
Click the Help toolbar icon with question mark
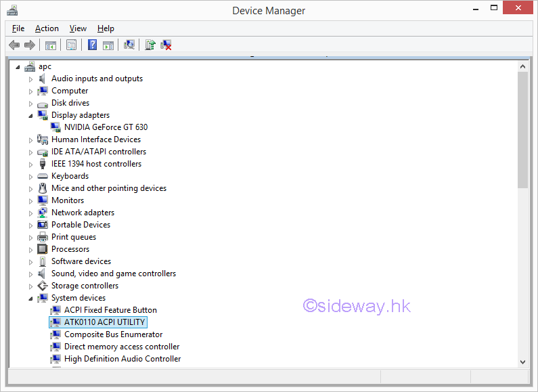92,45
